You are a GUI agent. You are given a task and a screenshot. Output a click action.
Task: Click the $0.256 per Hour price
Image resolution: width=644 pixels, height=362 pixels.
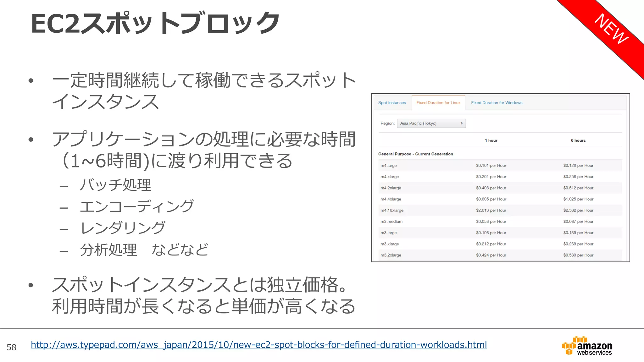pyautogui.click(x=578, y=177)
